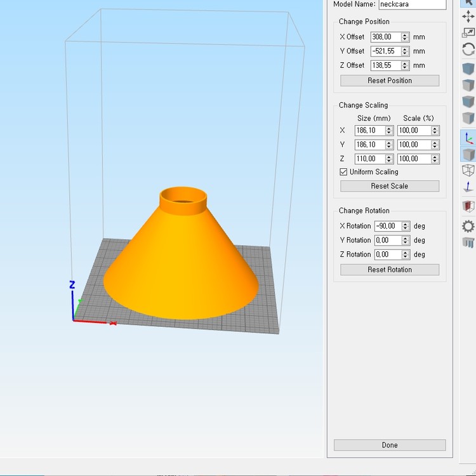Decrease X Offset with the down arrow
Screen dimensions: 476x476
coord(405,39)
